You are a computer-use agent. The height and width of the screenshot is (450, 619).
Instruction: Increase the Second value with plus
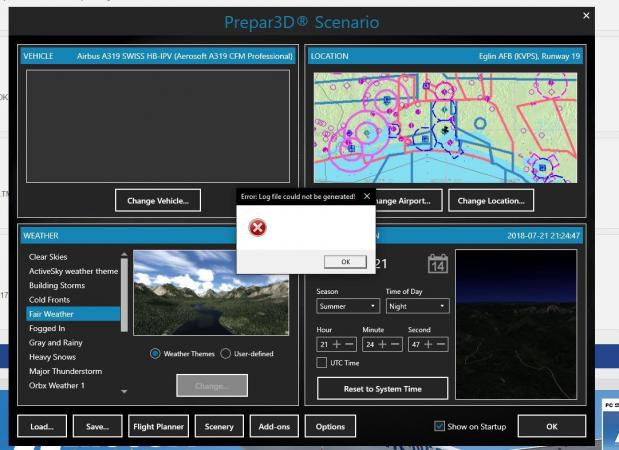(428, 344)
